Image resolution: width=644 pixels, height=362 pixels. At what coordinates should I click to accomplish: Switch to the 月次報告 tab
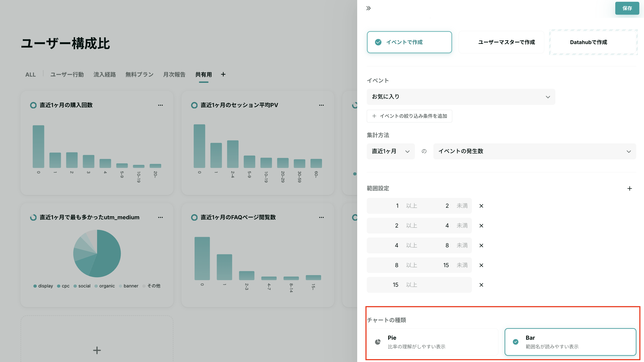pyautogui.click(x=174, y=75)
